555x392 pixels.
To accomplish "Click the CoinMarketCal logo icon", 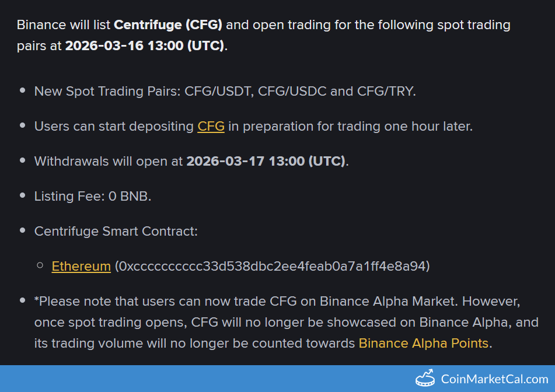I will pos(425,378).
